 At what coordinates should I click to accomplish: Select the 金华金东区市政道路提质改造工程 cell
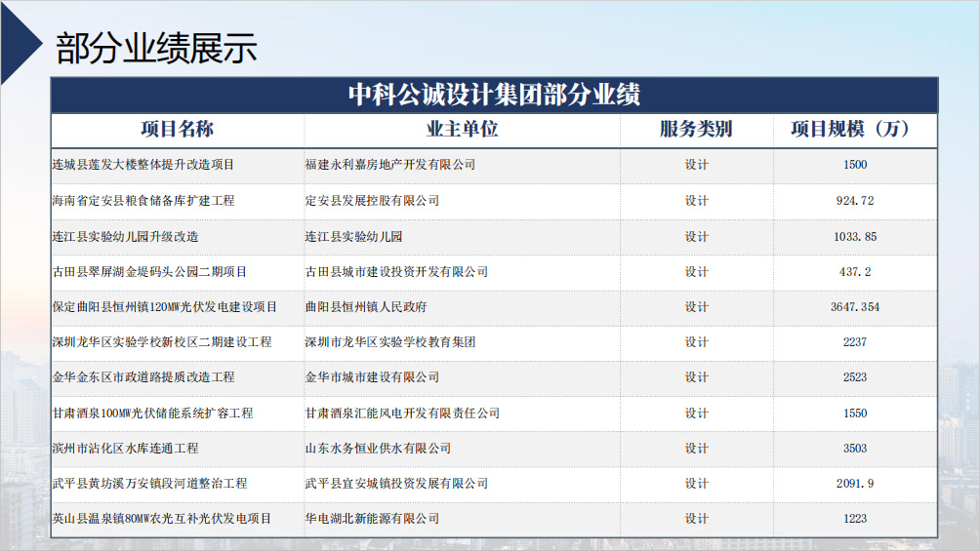(x=143, y=377)
